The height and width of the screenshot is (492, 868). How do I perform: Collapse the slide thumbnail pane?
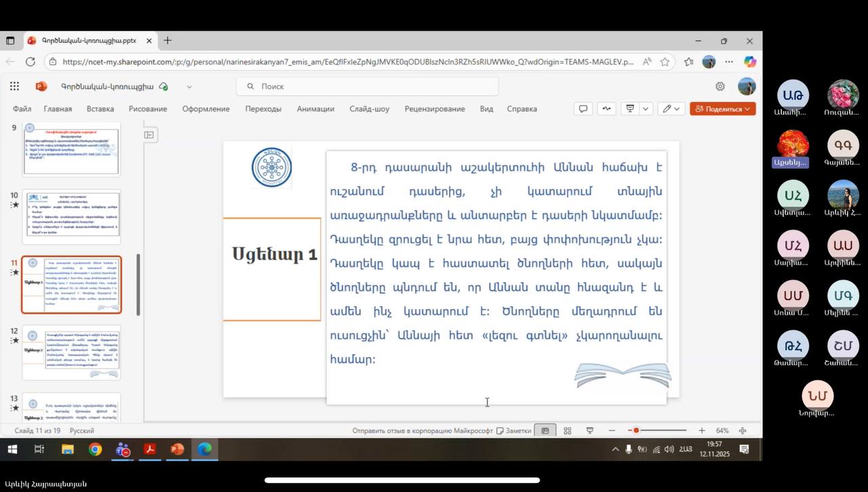pyautogui.click(x=149, y=135)
